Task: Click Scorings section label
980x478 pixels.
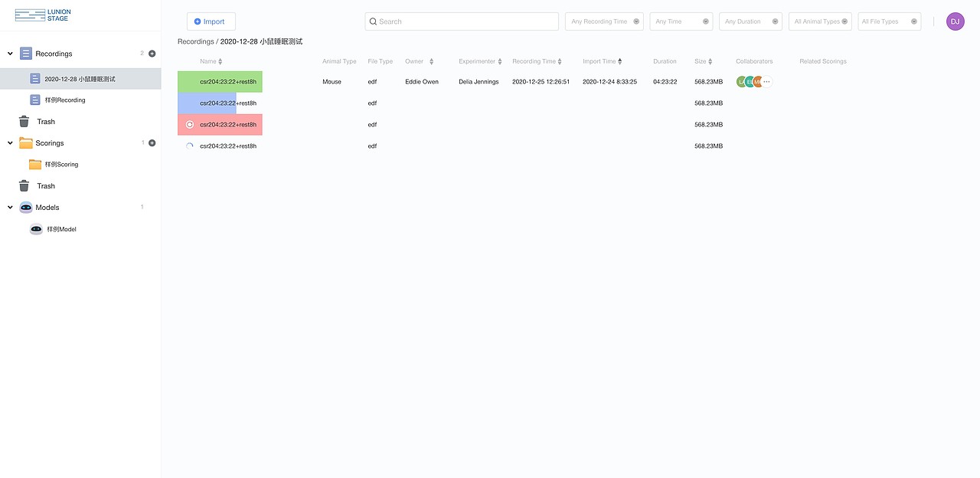Action: [x=50, y=143]
